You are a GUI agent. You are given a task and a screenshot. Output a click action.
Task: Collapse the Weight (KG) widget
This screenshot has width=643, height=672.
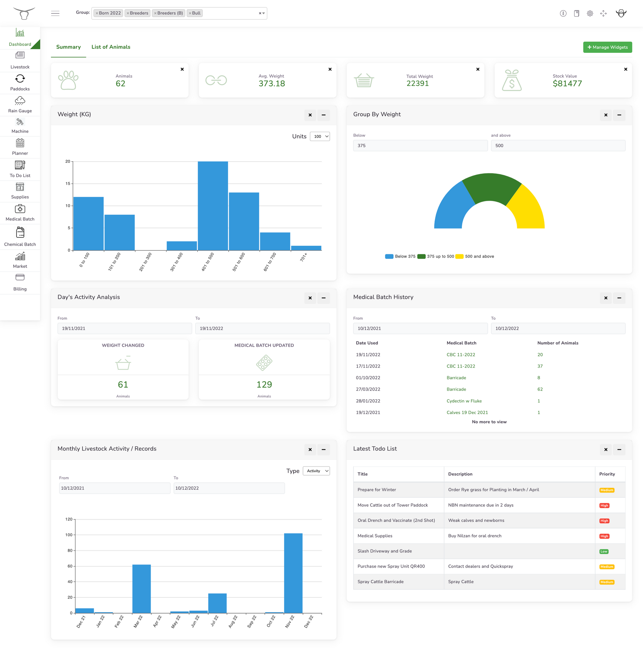[323, 115]
